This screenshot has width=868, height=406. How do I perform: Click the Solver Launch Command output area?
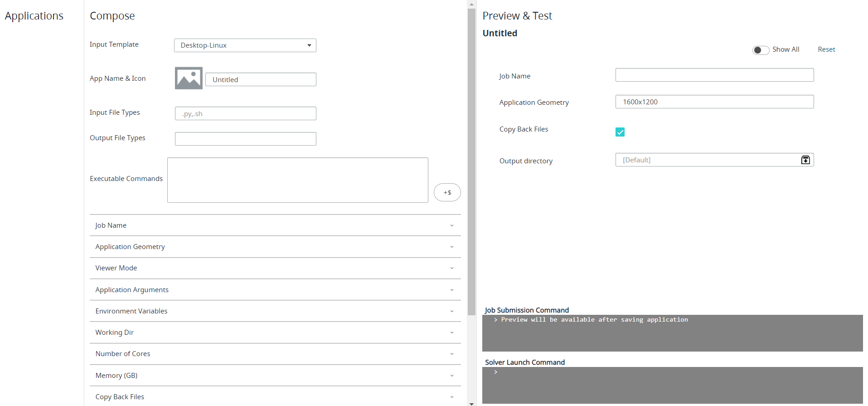point(672,385)
